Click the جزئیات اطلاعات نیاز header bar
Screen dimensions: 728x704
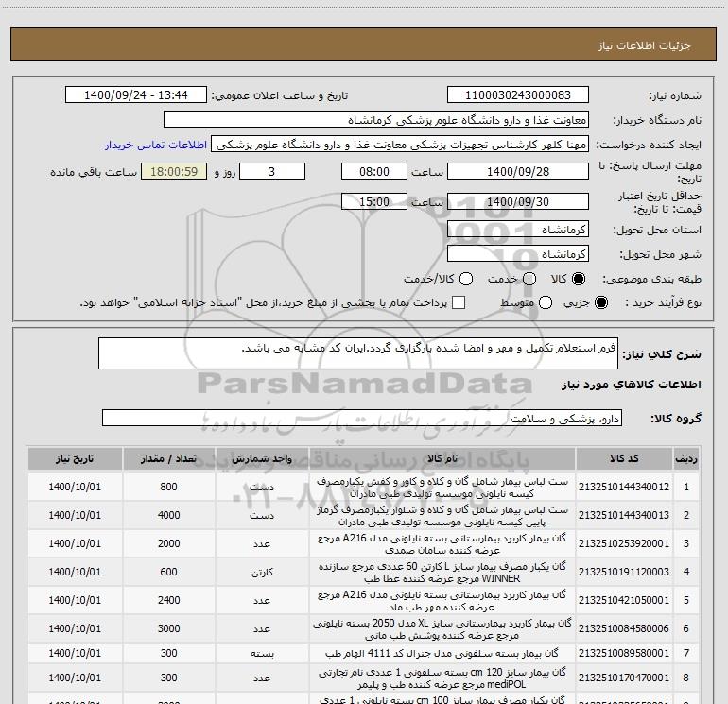(363, 45)
